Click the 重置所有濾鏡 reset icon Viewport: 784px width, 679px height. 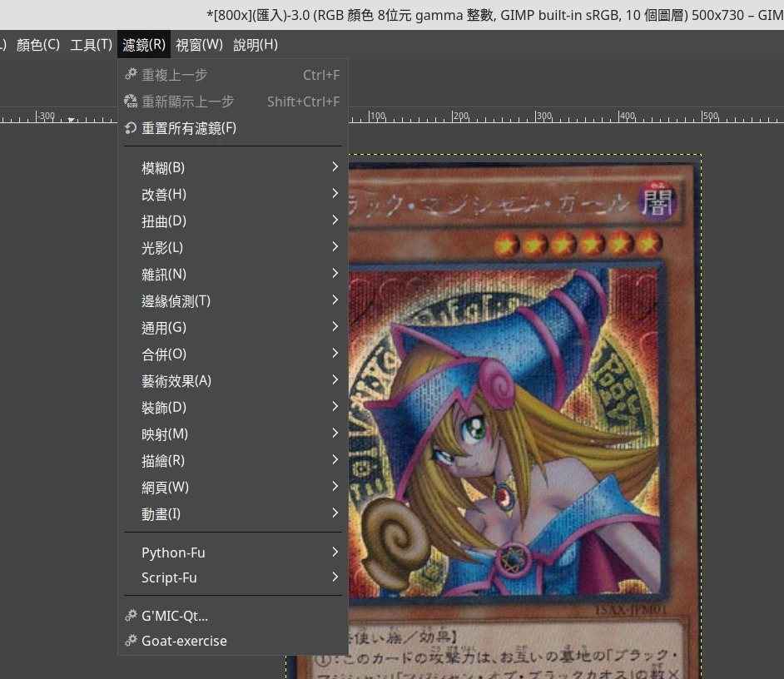(130, 128)
